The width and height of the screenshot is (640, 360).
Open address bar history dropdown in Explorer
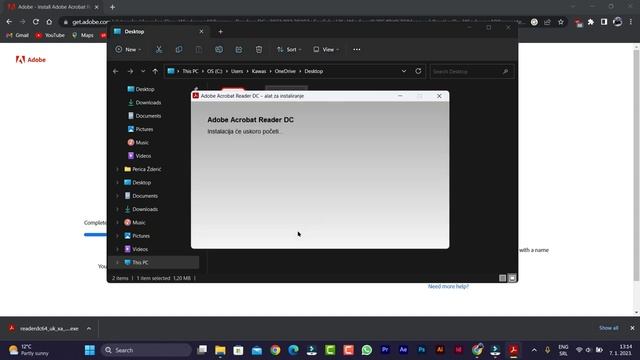click(404, 71)
